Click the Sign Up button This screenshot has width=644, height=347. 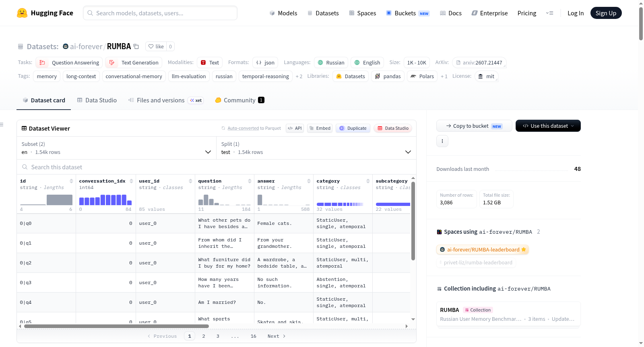tap(606, 13)
